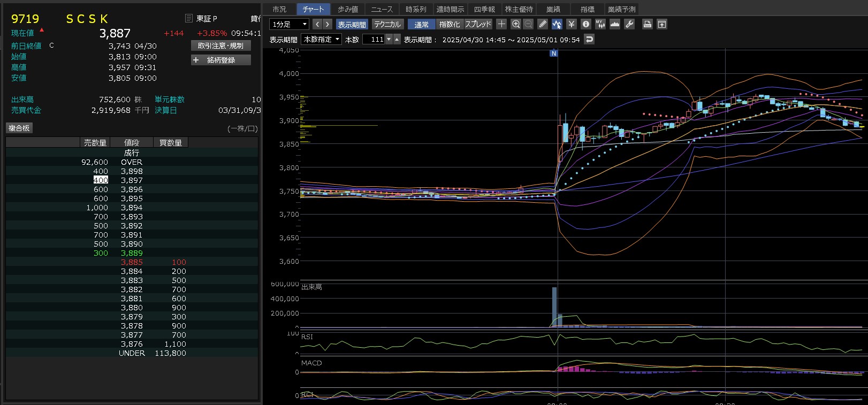Viewport: 868px width, 405px height.
Task: Select the pencil drawing tool
Action: 543,24
